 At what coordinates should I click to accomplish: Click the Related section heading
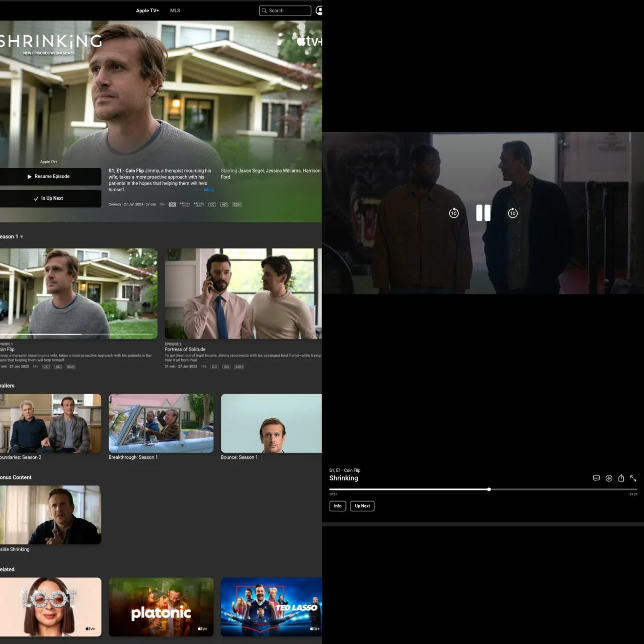[7, 570]
